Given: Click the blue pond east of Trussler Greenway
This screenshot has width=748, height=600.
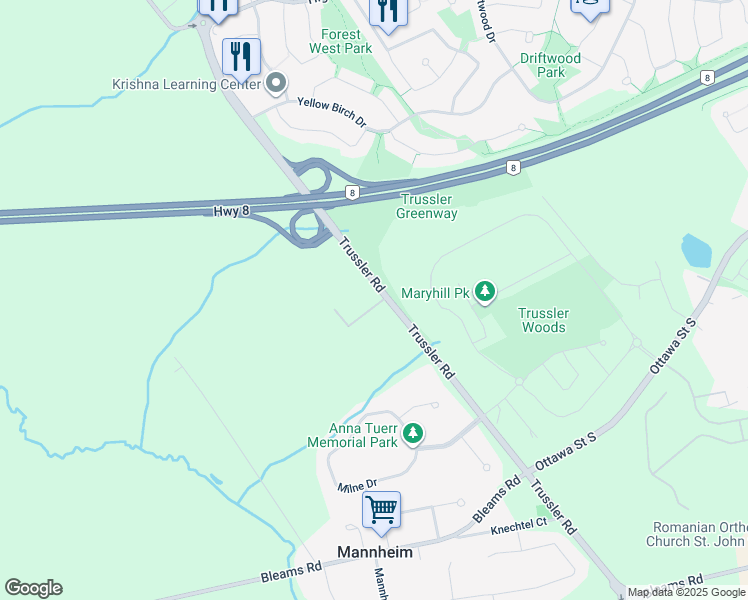Looking at the screenshot, I should pos(696,250).
